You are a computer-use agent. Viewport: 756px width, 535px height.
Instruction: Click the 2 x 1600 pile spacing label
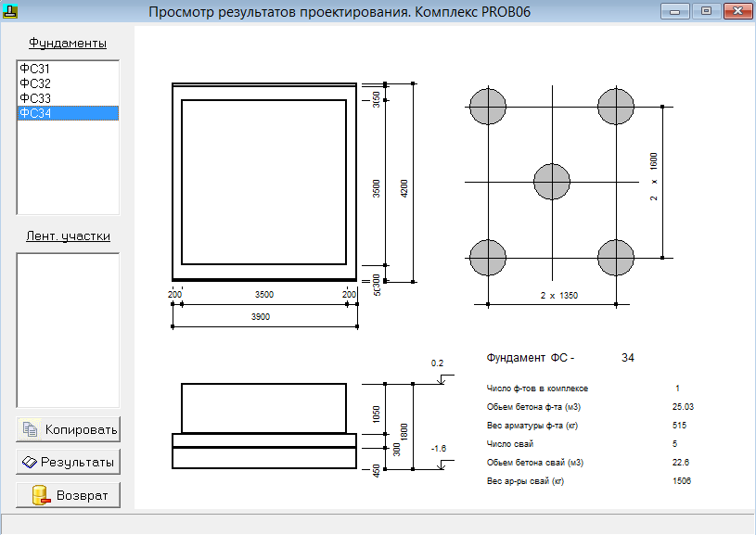point(653,176)
